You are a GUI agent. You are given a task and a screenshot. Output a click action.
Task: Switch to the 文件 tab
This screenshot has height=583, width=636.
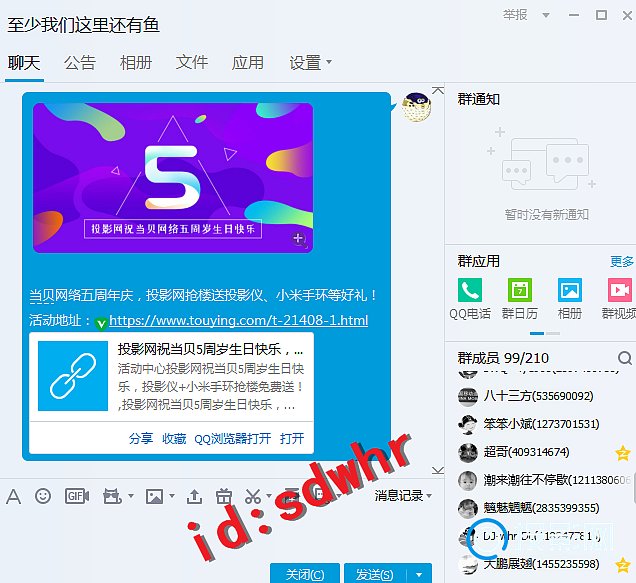click(192, 63)
